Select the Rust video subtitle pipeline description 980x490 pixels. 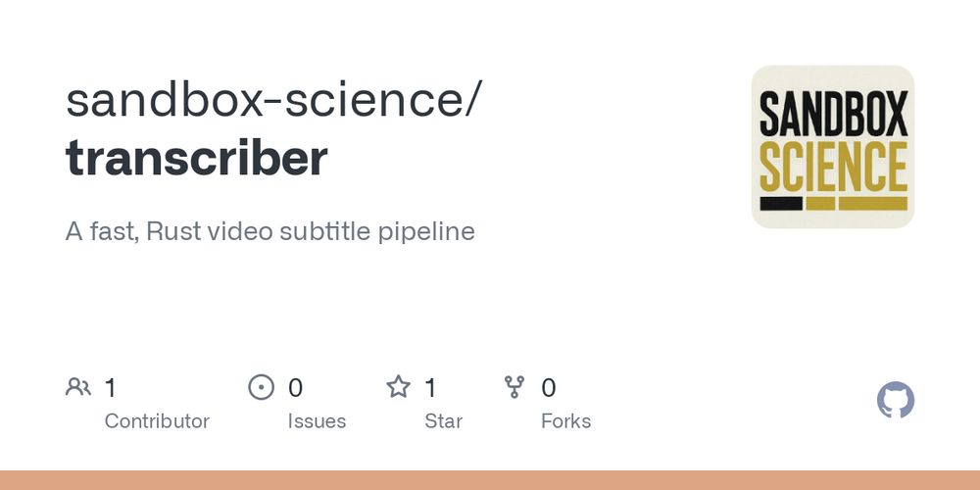point(270,232)
